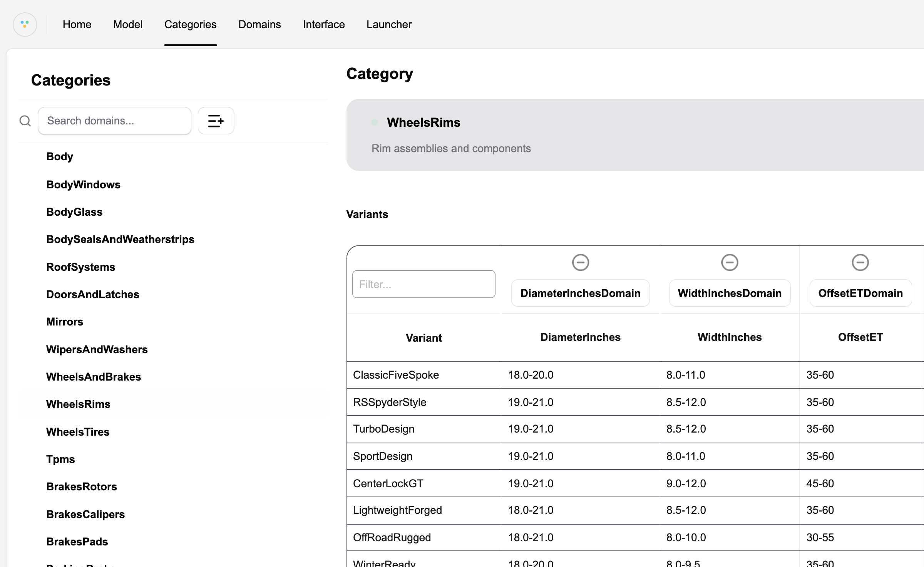The width and height of the screenshot is (924, 567).
Task: Remove the DiameterInchesDomain column
Action: click(x=580, y=262)
